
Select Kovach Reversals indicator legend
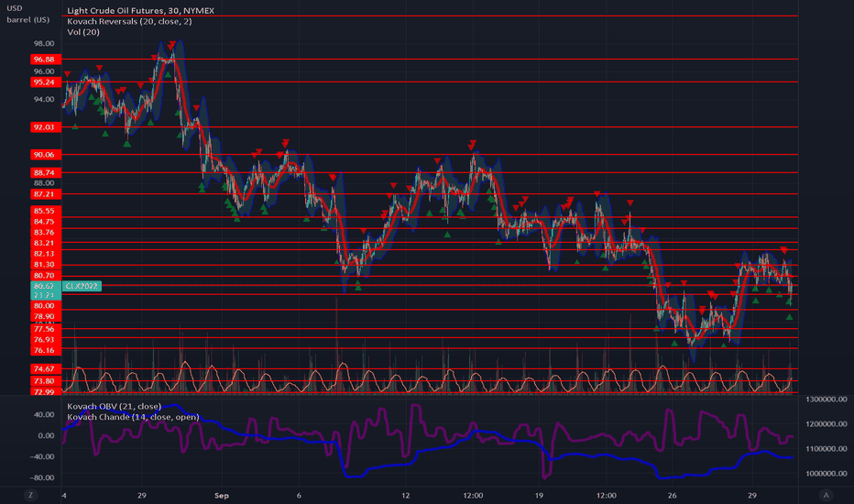tap(129, 21)
